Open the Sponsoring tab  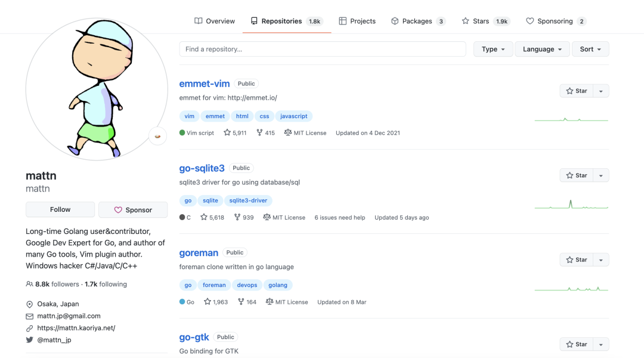(556, 21)
